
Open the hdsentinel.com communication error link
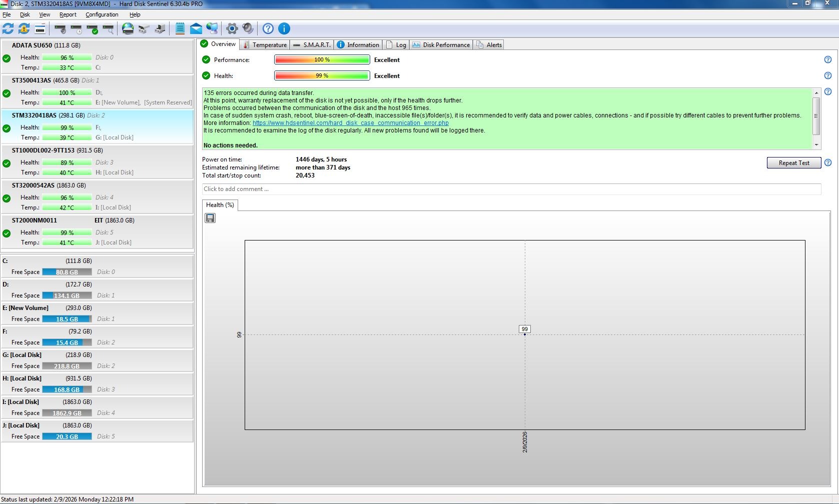[350, 123]
